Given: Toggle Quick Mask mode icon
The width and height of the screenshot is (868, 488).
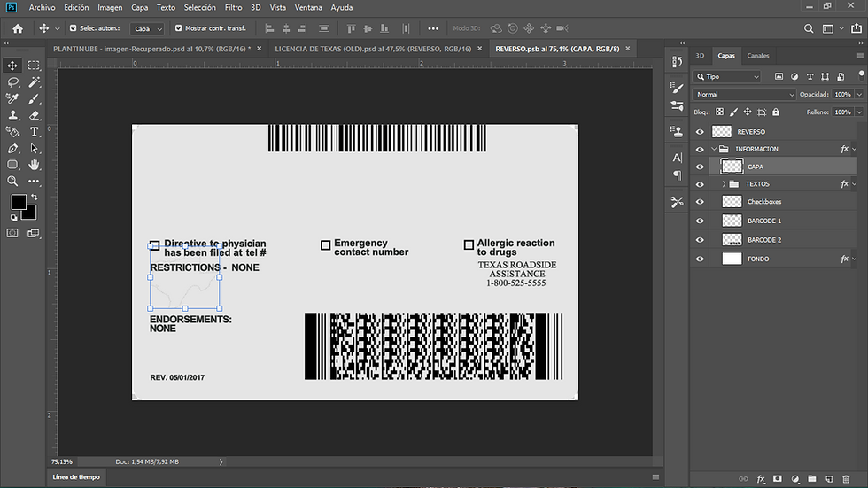Looking at the screenshot, I should 12,233.
